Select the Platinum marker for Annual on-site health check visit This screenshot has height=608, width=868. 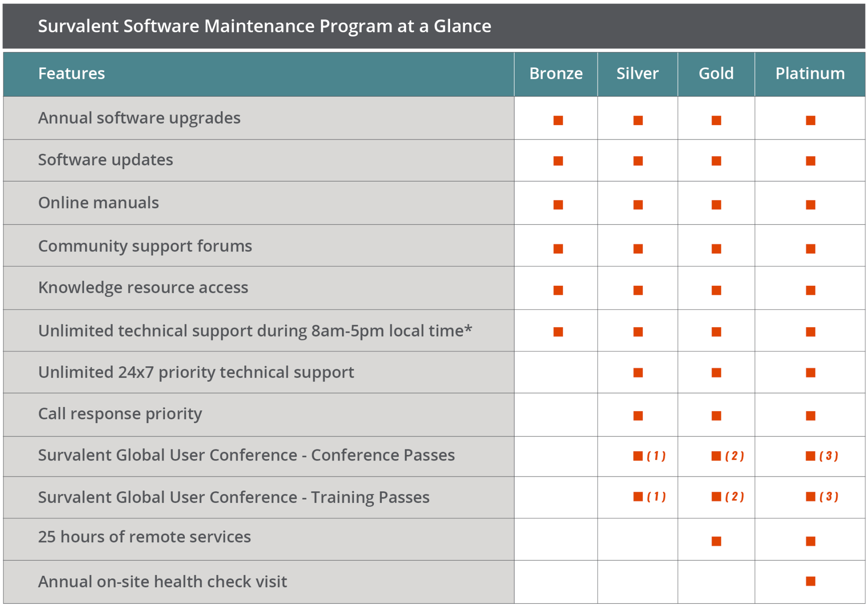point(810,581)
